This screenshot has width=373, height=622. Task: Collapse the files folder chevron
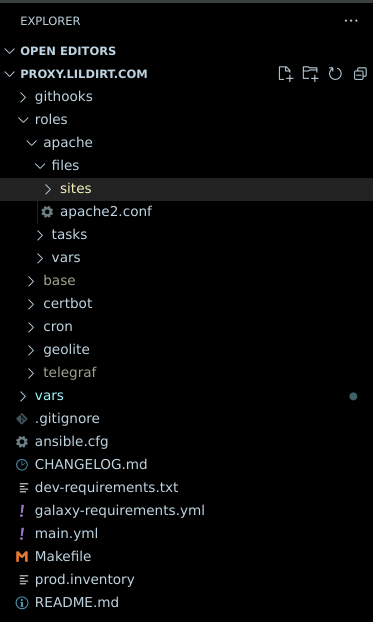(40, 165)
